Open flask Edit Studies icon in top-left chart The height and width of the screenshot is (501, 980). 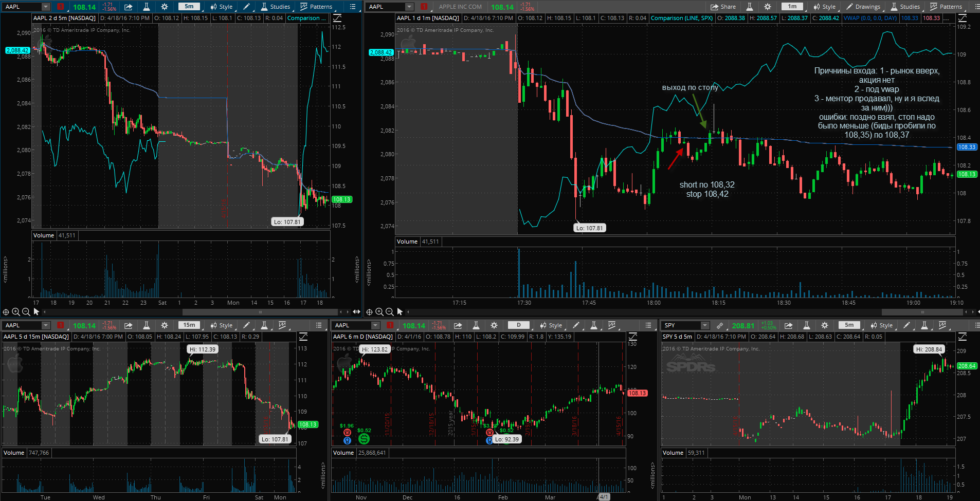coord(147,7)
